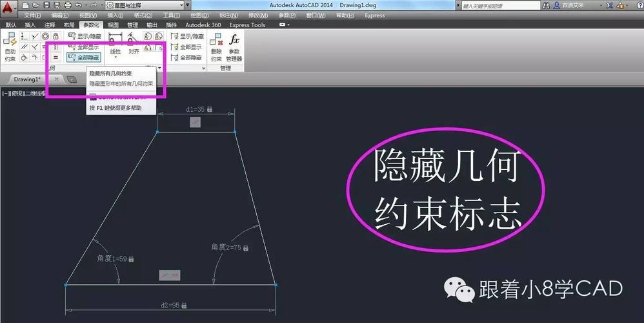The image size is (644, 323).
Task: Click the print icon in quick access toolbar
Action: (68, 5)
